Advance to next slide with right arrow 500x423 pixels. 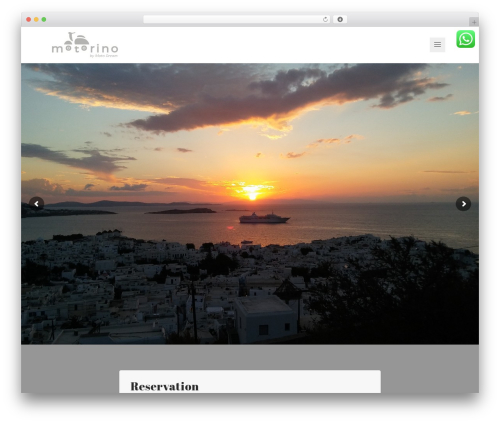pyautogui.click(x=463, y=204)
